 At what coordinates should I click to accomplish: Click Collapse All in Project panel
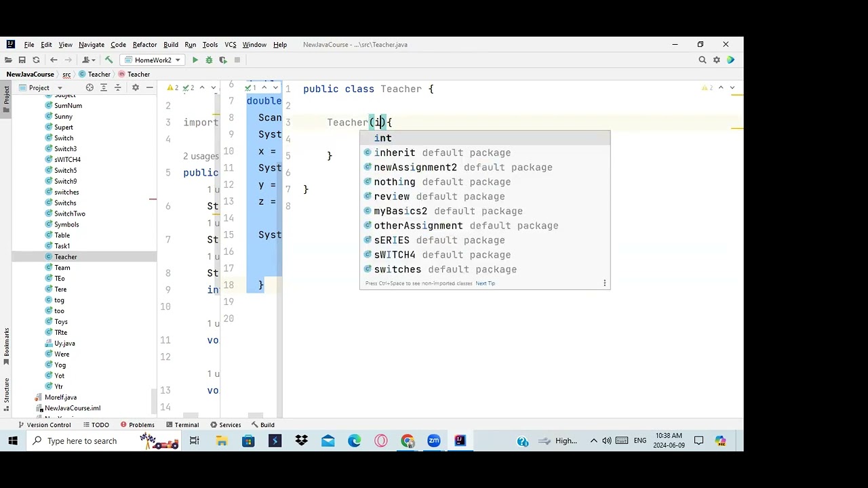(x=117, y=87)
